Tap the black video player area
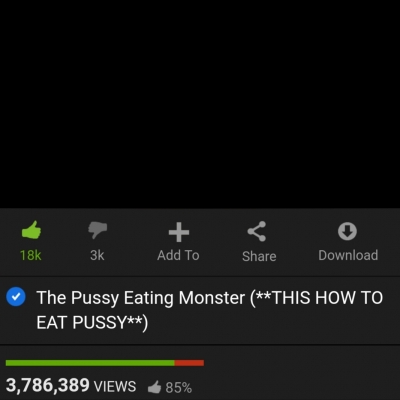This screenshot has width=400, height=400. click(x=200, y=104)
